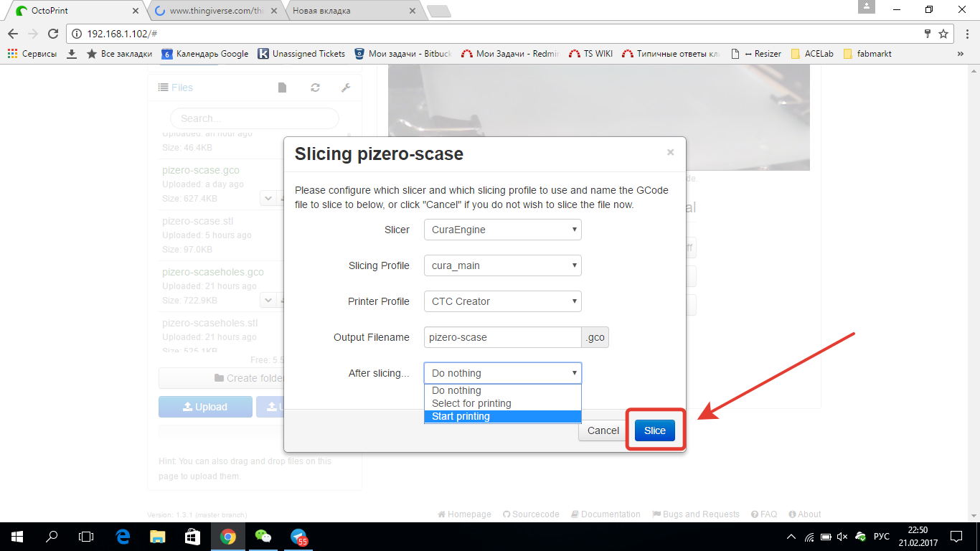Click Create folder button
The height and width of the screenshot is (551, 980).
(x=221, y=378)
